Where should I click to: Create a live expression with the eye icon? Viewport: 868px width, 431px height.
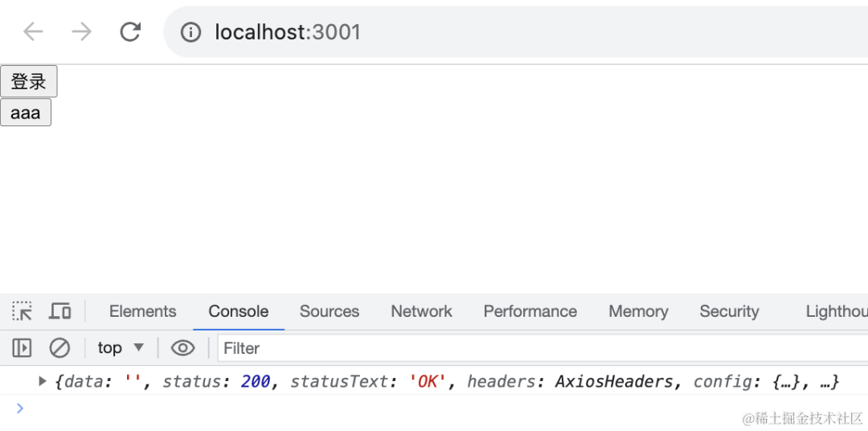point(182,348)
